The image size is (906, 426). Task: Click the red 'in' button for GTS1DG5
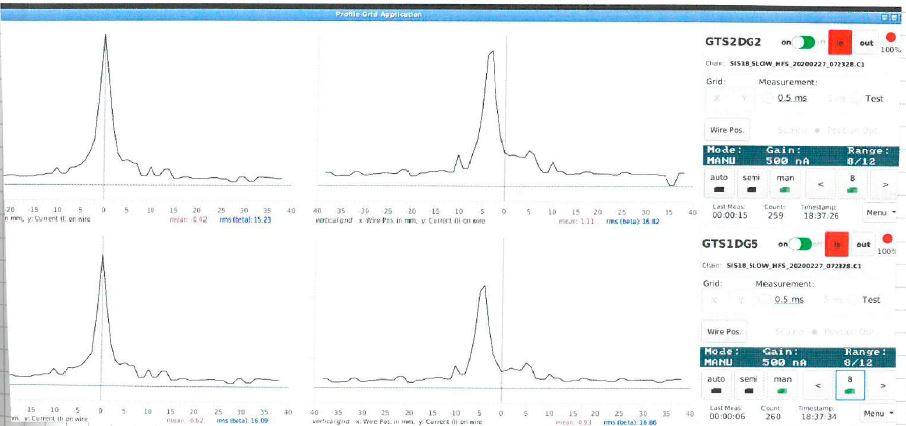tap(837, 244)
